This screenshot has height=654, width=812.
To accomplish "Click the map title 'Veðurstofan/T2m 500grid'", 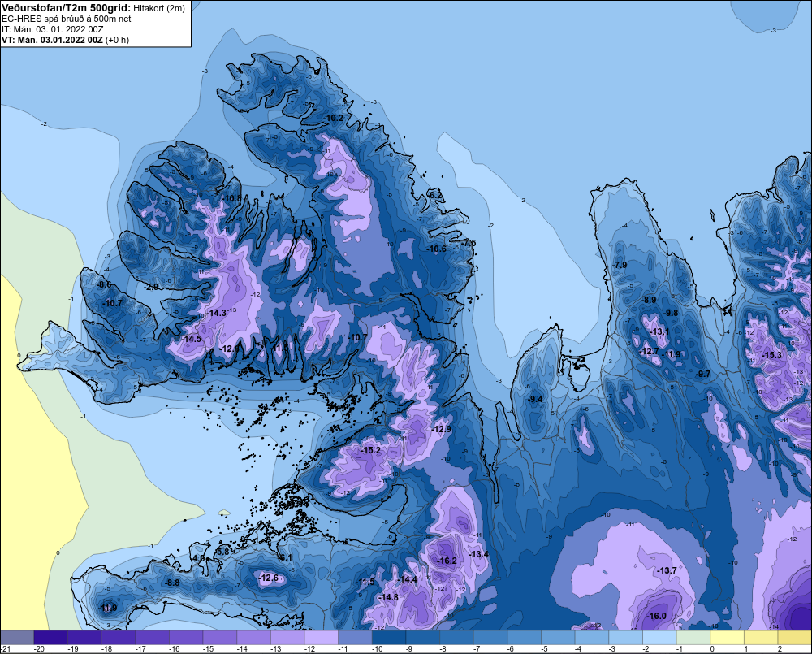I will tap(66, 8).
